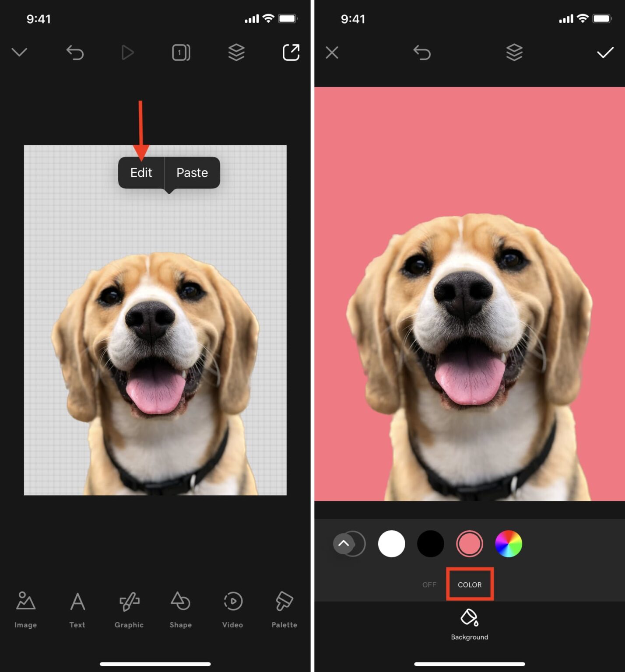The height and width of the screenshot is (672, 625).
Task: Switch background to OFF
Action: pos(429,584)
